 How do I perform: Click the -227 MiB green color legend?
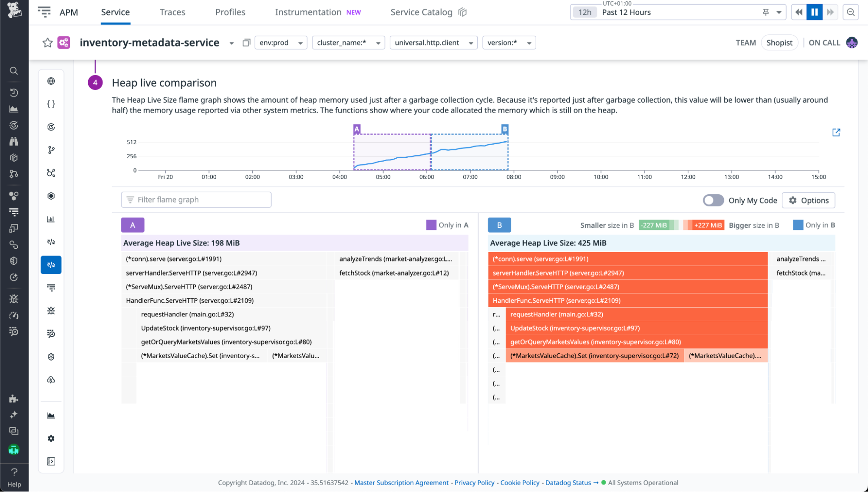(x=653, y=225)
